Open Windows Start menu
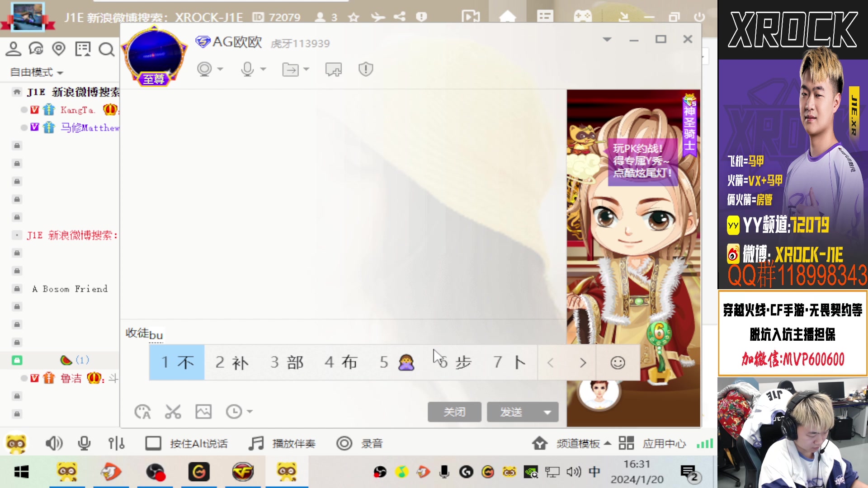This screenshot has width=868, height=488. pos(22,472)
